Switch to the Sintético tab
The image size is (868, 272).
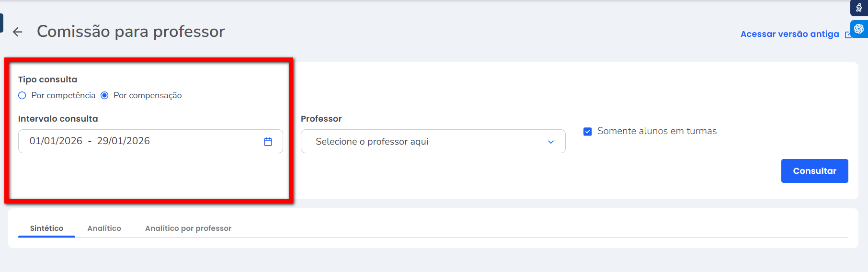46,228
